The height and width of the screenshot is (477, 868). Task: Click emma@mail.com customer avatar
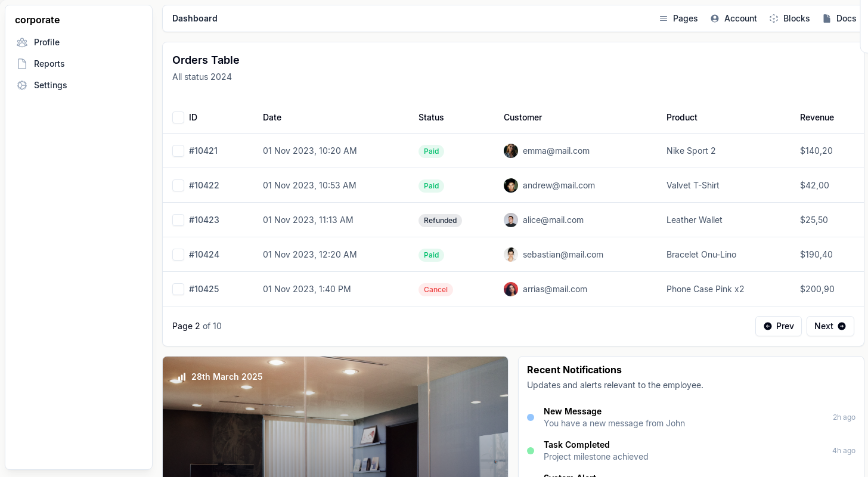coord(511,151)
